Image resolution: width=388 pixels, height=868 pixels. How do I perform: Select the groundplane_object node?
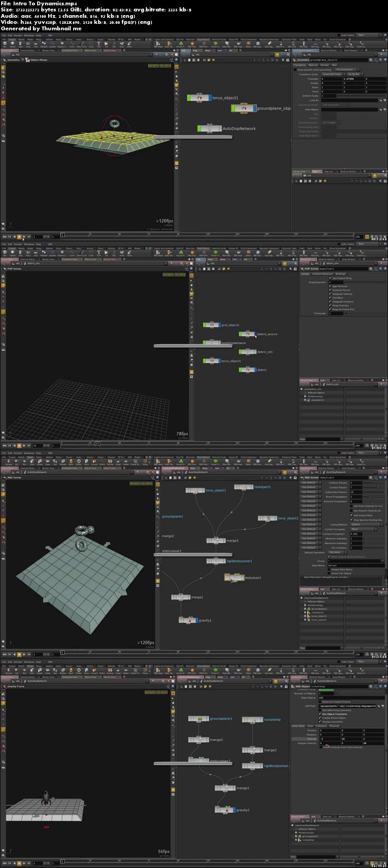(x=244, y=108)
